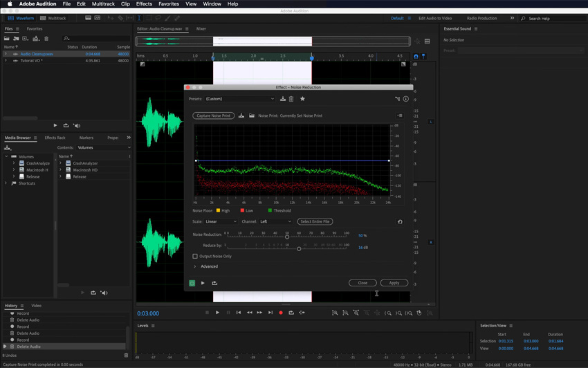
Task: Mark preset as favorite star icon
Action: 302,99
